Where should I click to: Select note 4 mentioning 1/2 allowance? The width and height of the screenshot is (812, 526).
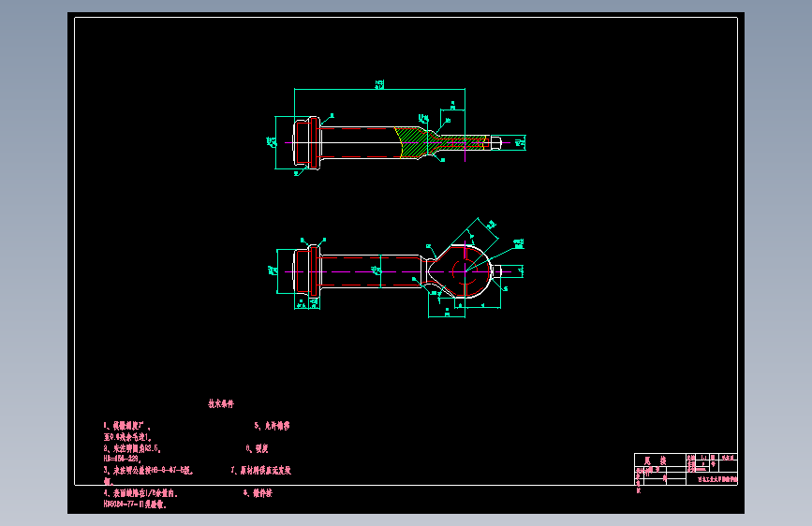tap(140, 493)
